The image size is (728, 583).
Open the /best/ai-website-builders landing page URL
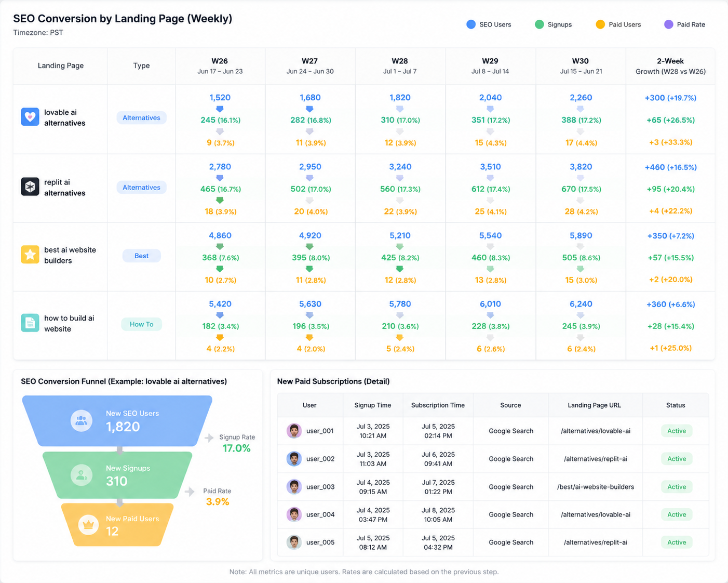[x=596, y=487]
